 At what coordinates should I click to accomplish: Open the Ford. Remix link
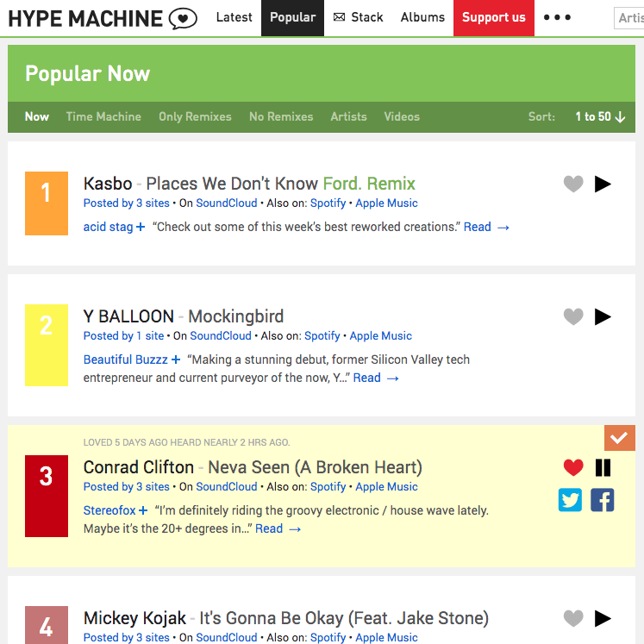[x=369, y=184]
